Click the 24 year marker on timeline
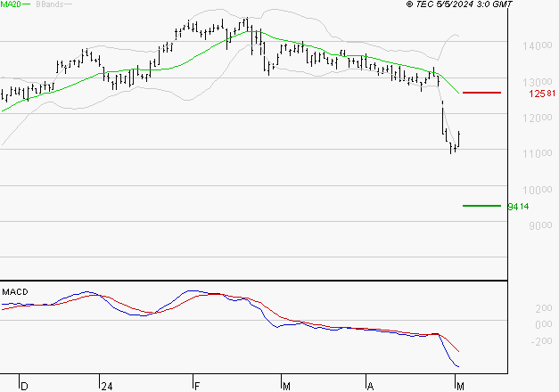The height and width of the screenshot is (392, 559). coord(107,387)
